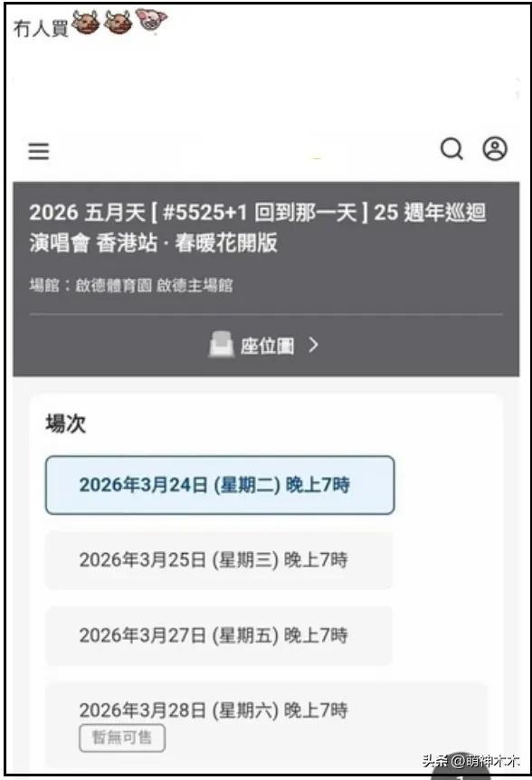
Task: Tap the search magnifier icon
Action: click(452, 148)
